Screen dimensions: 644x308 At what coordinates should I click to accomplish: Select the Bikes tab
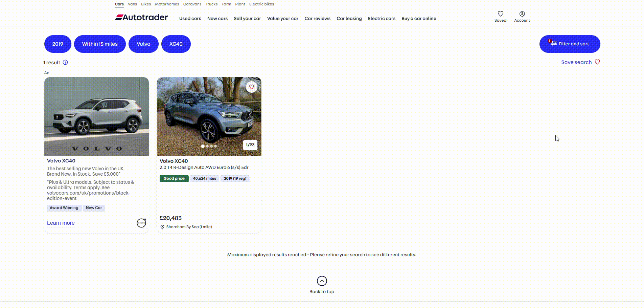146,4
